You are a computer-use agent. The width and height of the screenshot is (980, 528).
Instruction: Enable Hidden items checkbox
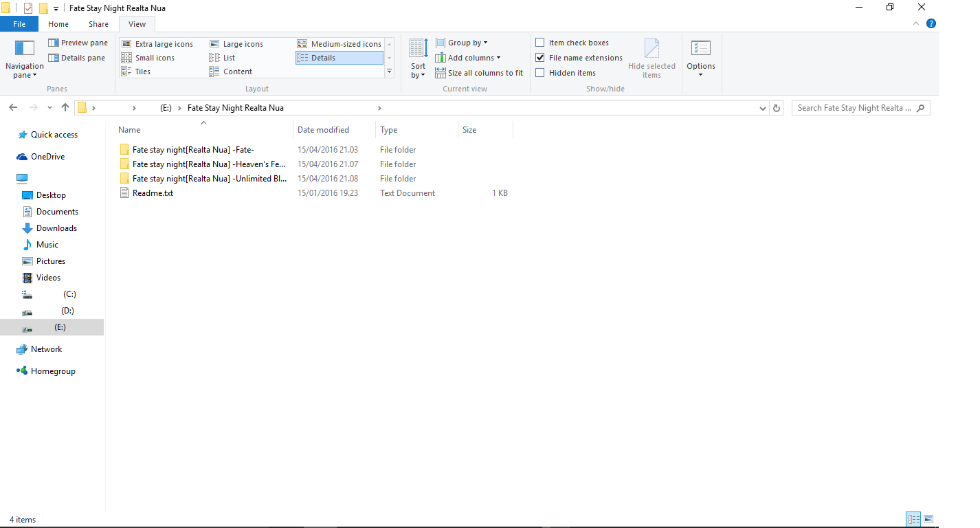click(x=540, y=73)
